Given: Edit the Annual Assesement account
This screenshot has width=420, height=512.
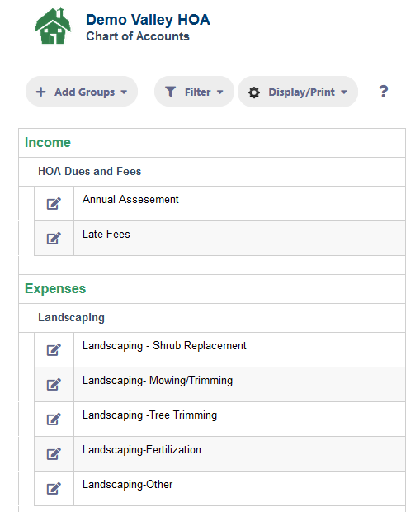Looking at the screenshot, I should pyautogui.click(x=54, y=203).
